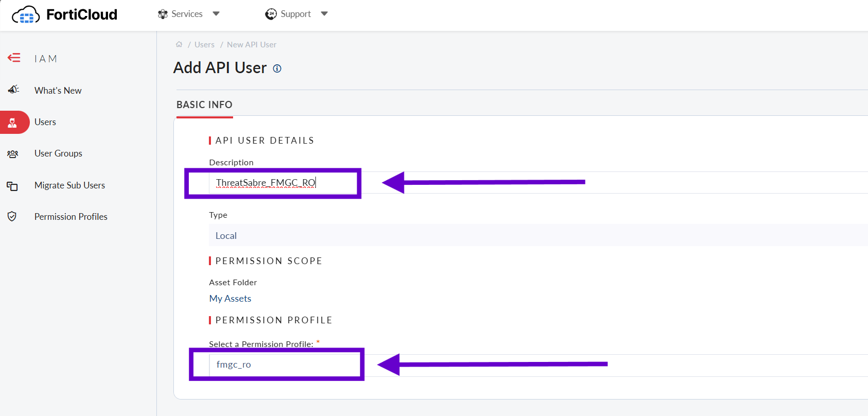Image resolution: width=868 pixels, height=416 pixels.
Task: Collapse the IAM sidebar with the red arrow icon
Action: coord(14,58)
